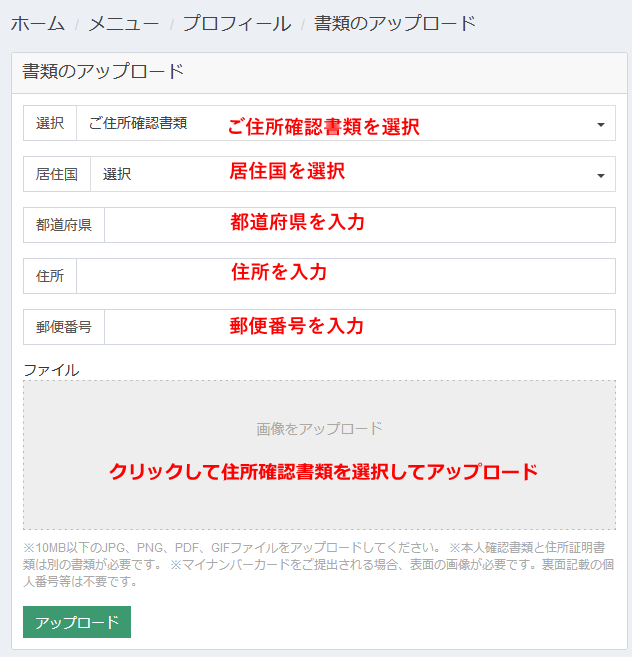632x657 pixels.
Task: Click the 都道府県 field label
Action: click(x=64, y=225)
